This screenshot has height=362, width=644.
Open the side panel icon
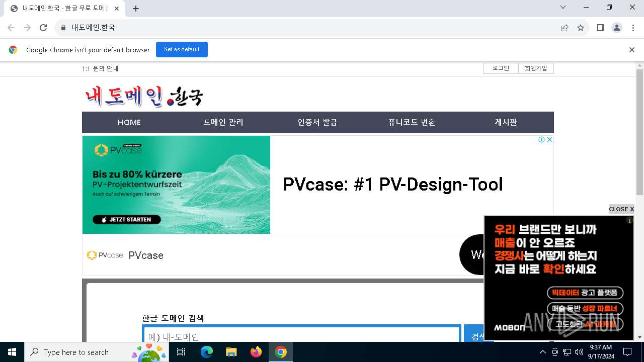tap(601, 28)
